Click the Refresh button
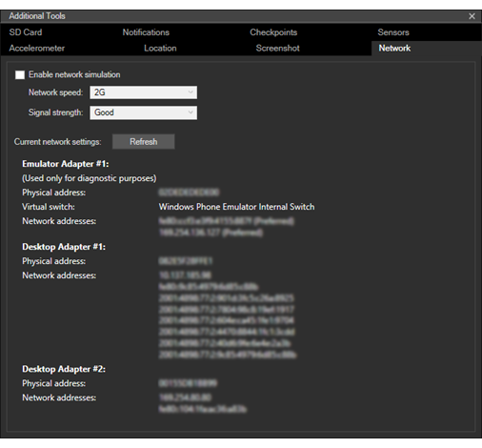This screenshot has height=448, width=482. pos(143,142)
